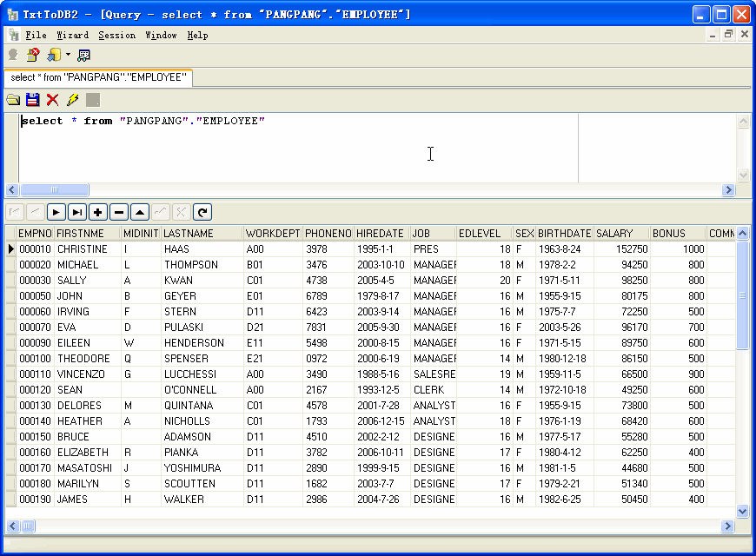Select the hire date cell '2000-8-15'
The width and height of the screenshot is (756, 556).
point(382,343)
